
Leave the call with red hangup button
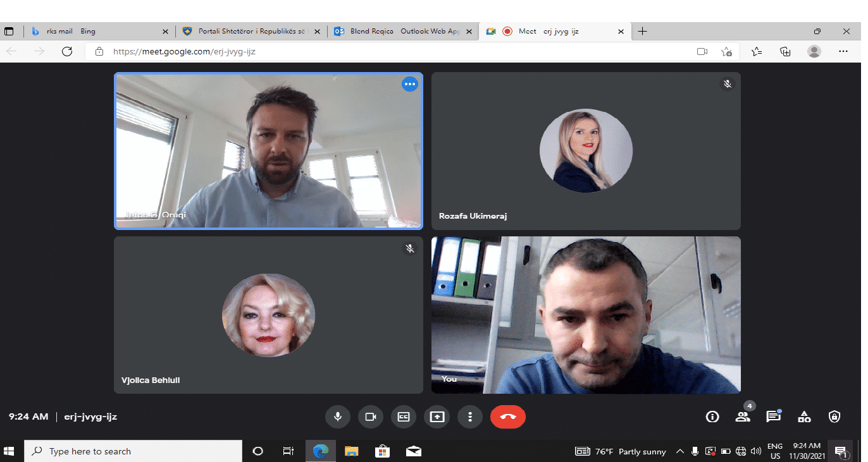[x=507, y=416]
